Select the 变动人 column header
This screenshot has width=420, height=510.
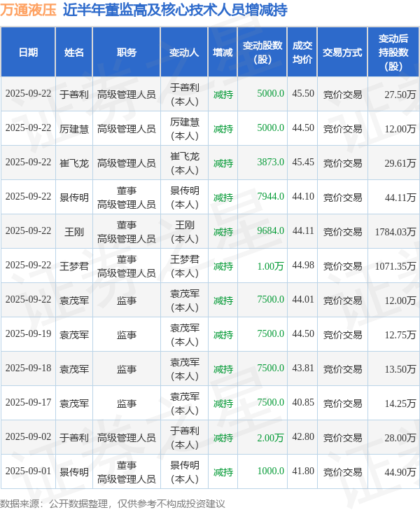coord(184,53)
